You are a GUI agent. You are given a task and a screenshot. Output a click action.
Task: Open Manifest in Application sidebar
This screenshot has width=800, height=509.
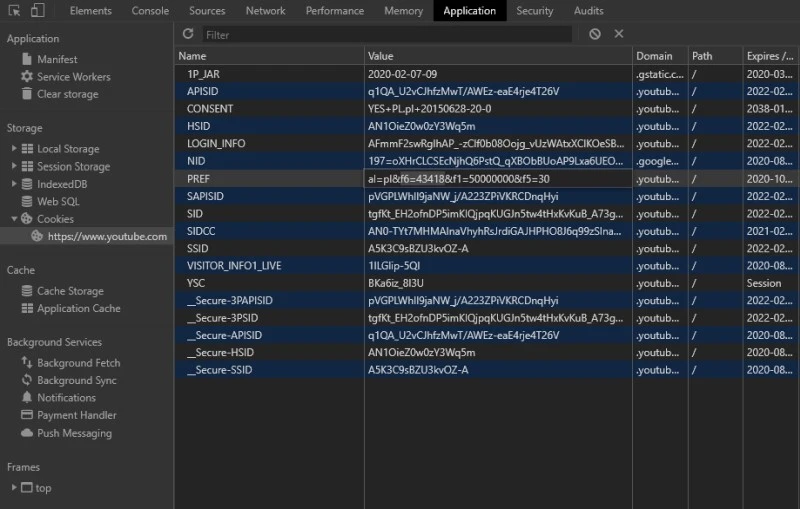point(57,59)
